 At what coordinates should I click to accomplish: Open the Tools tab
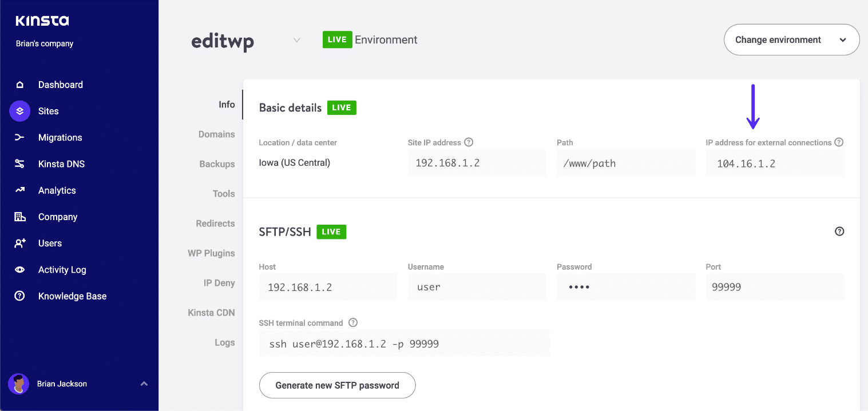coord(224,194)
